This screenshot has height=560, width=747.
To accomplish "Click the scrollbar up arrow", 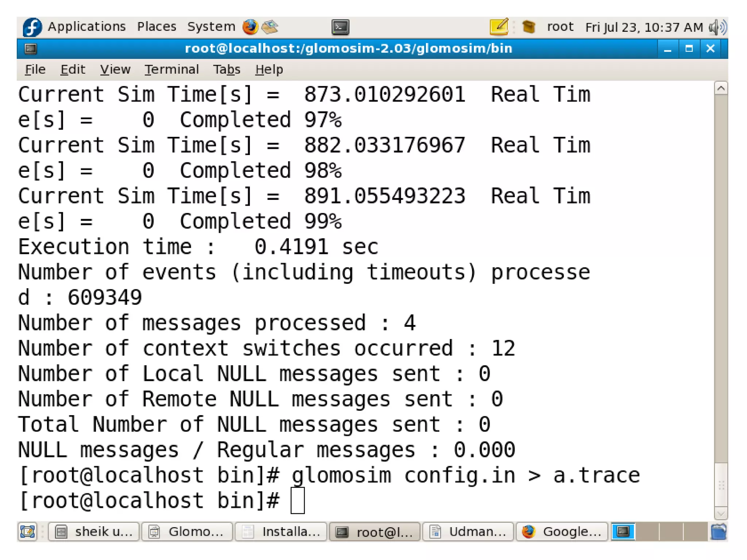I will pyautogui.click(x=721, y=88).
